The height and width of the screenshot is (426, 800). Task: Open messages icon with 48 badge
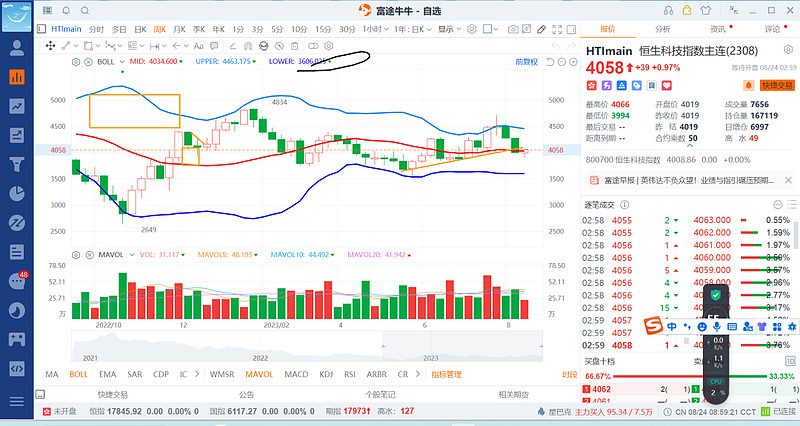pyautogui.click(x=17, y=281)
